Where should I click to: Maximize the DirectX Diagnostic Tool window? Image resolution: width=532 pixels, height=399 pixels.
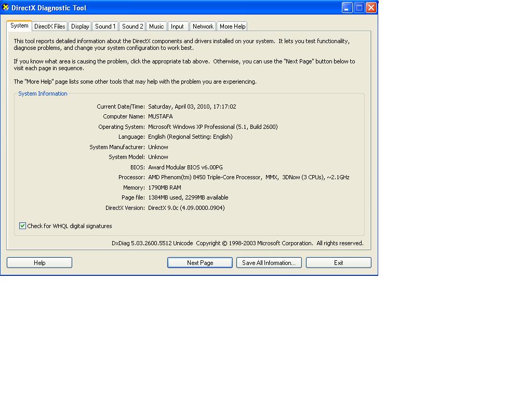click(x=359, y=8)
